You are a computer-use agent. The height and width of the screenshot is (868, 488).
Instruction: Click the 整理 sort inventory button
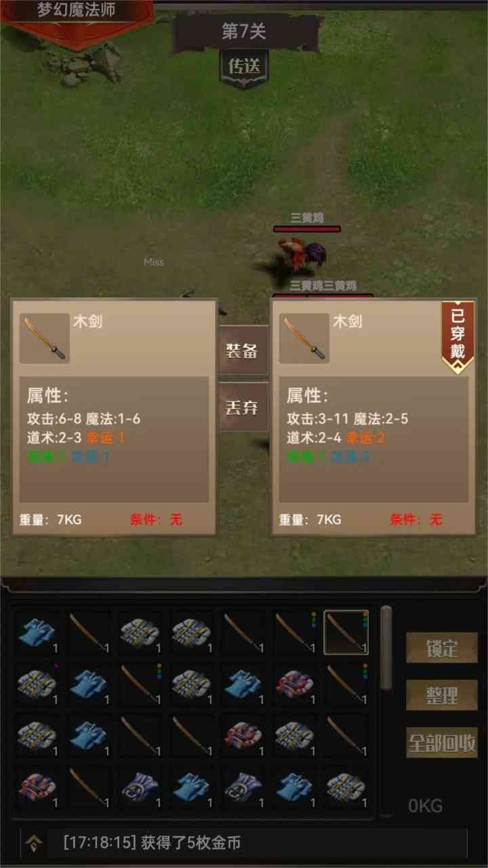(442, 696)
